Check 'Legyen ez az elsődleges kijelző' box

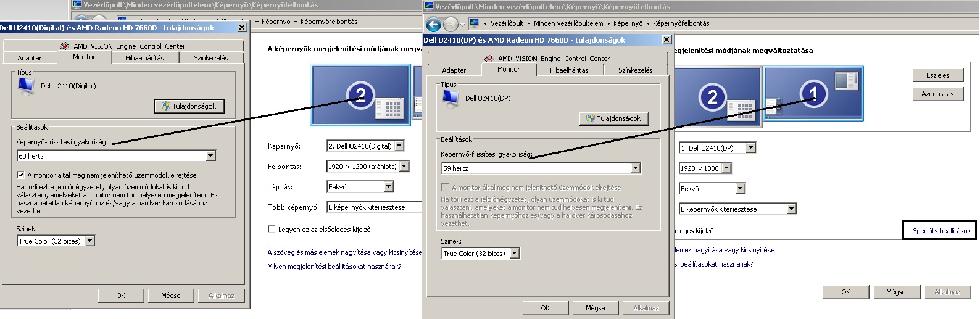click(272, 229)
